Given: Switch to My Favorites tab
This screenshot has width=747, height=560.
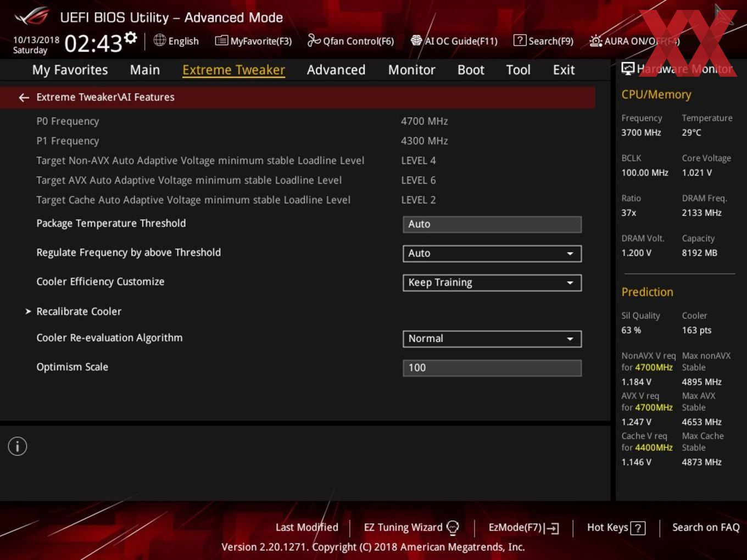Looking at the screenshot, I should click(70, 70).
